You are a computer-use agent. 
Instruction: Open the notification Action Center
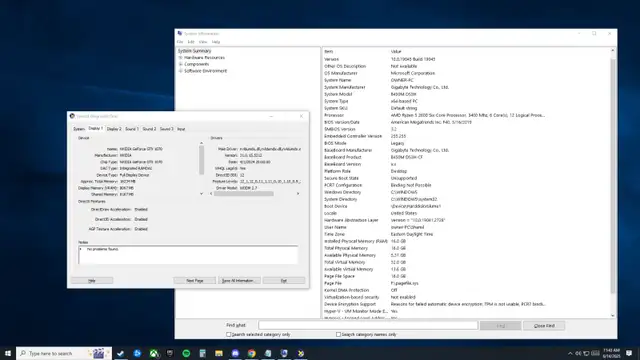coord(629,353)
